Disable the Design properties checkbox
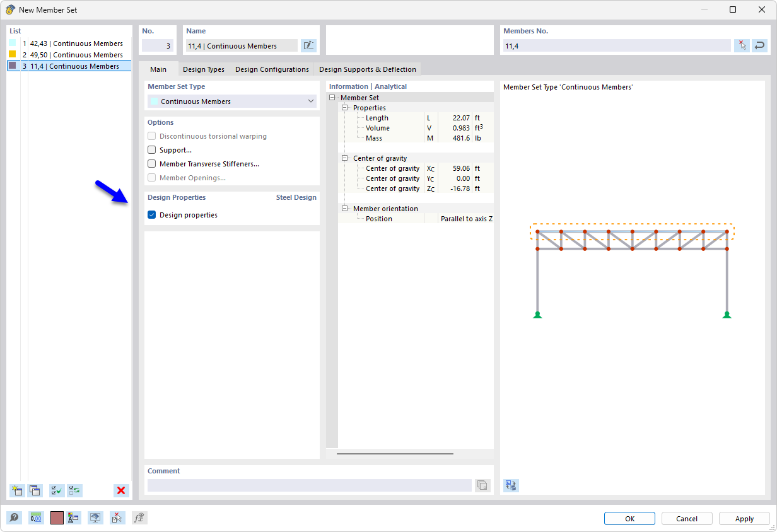Image resolution: width=777 pixels, height=532 pixels. pos(151,214)
